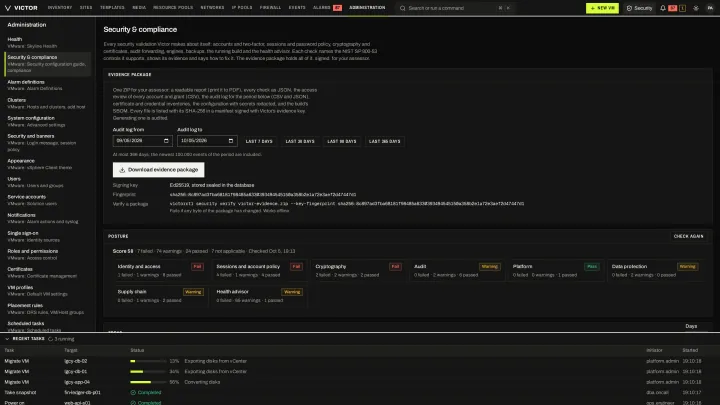The height and width of the screenshot is (405, 720).
Task: Open the Cryptography posture card
Action: pos(358,270)
